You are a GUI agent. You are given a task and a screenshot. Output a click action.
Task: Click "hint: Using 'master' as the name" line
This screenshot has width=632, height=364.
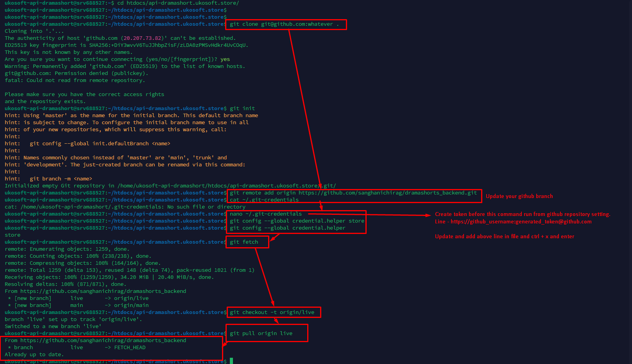tap(131, 116)
